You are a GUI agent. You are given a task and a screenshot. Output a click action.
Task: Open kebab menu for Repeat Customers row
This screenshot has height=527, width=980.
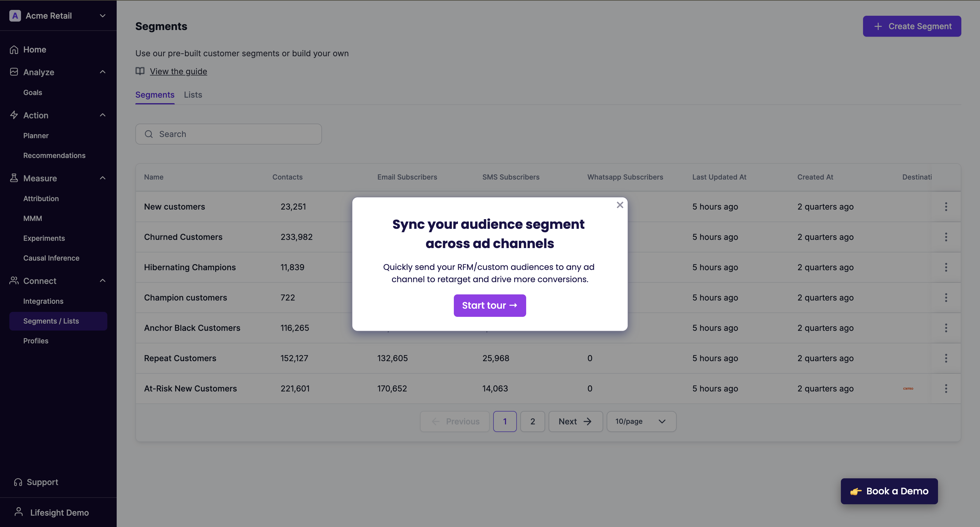click(x=946, y=358)
